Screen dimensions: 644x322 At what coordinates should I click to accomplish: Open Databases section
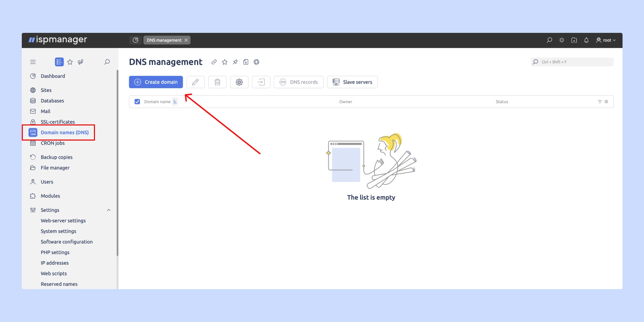pos(52,101)
